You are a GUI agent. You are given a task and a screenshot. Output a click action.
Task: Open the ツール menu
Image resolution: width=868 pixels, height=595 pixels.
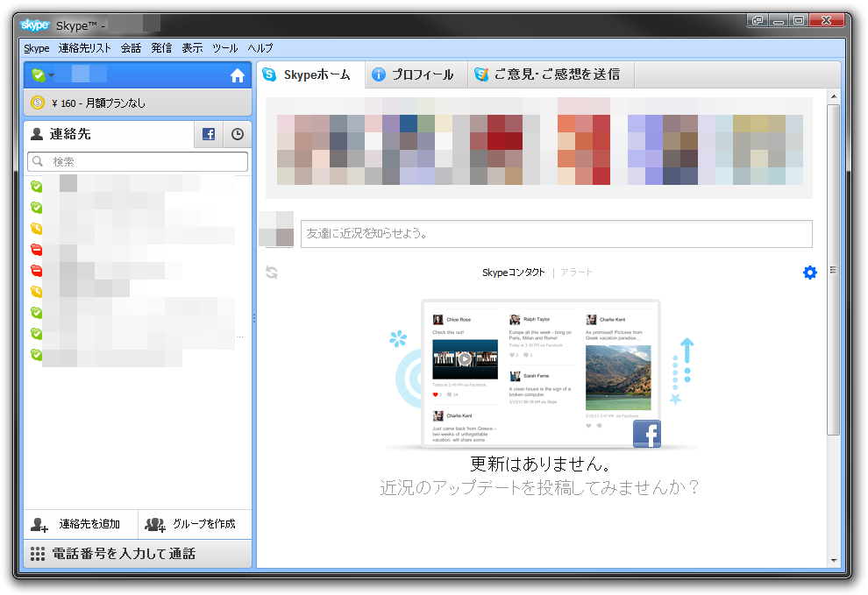(x=224, y=48)
